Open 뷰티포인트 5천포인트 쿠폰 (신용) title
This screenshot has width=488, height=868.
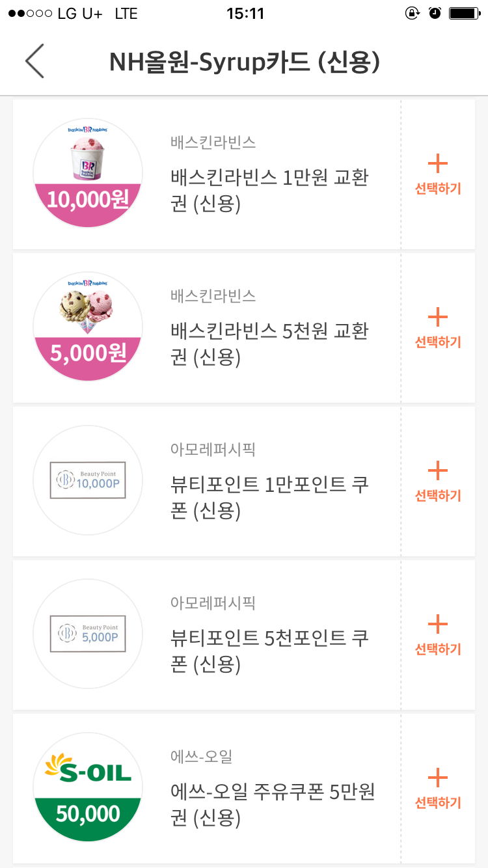tap(270, 651)
